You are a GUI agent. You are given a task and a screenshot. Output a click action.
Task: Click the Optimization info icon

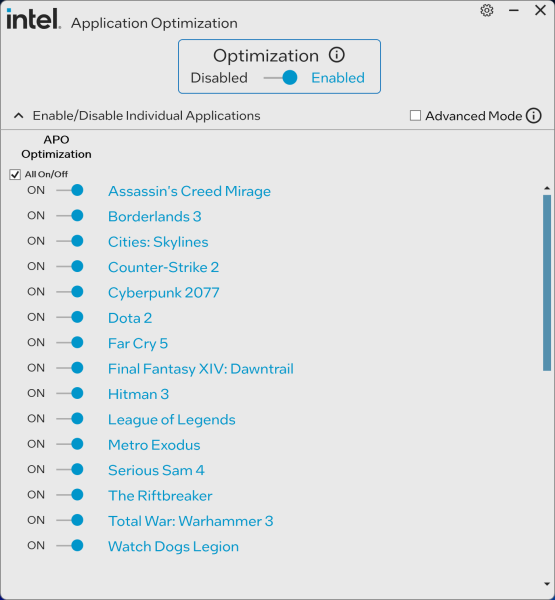[336, 55]
